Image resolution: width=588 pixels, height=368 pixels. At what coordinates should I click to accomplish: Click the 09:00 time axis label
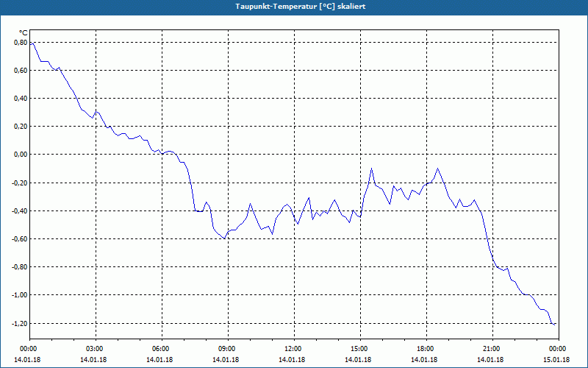tap(228, 349)
